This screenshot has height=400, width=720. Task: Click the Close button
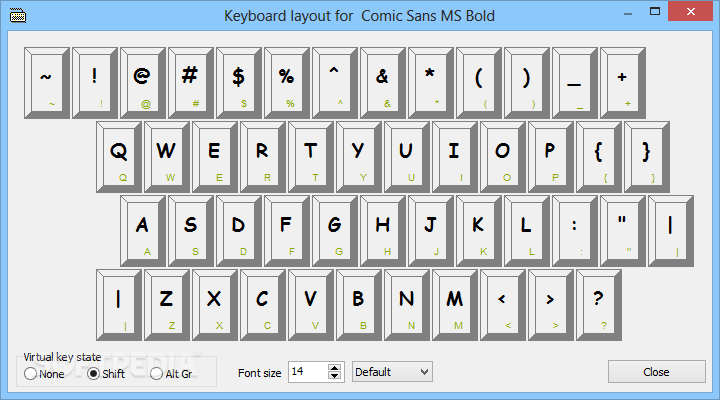pyautogui.click(x=657, y=372)
